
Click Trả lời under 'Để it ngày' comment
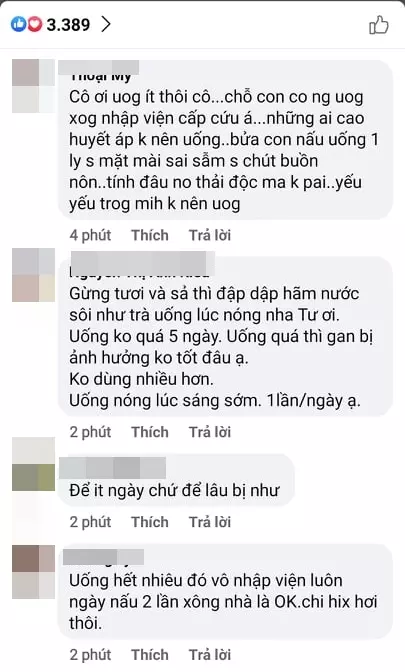[x=210, y=522]
